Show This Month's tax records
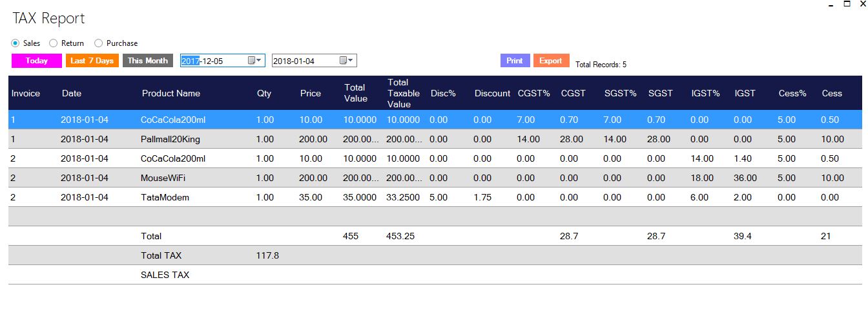868x311 pixels. pos(147,61)
